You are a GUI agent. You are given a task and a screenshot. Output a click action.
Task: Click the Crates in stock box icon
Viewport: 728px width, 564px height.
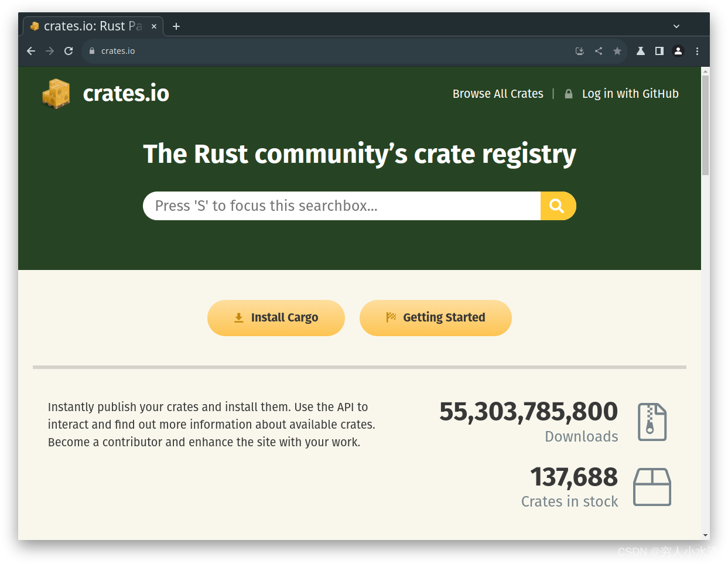pyautogui.click(x=652, y=487)
